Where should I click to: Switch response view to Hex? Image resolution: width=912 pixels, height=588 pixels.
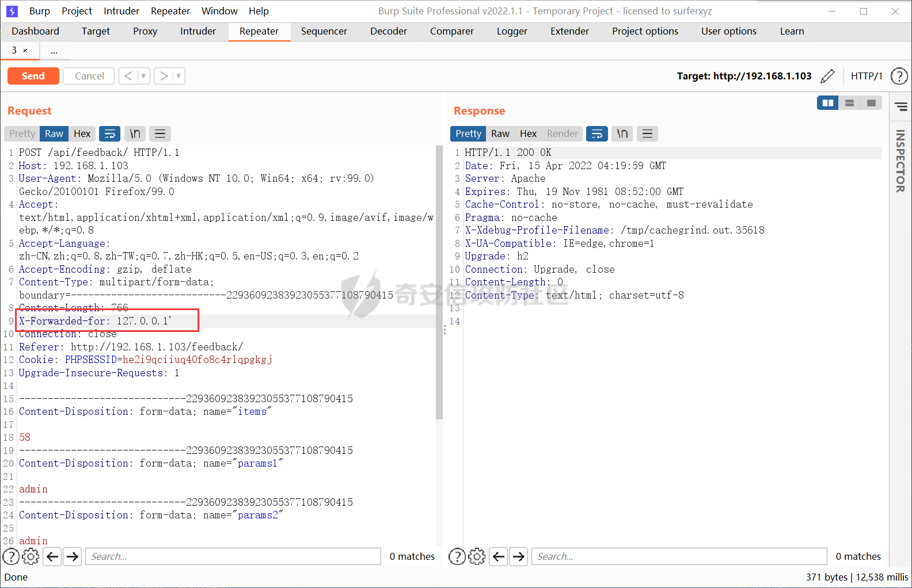tap(528, 133)
